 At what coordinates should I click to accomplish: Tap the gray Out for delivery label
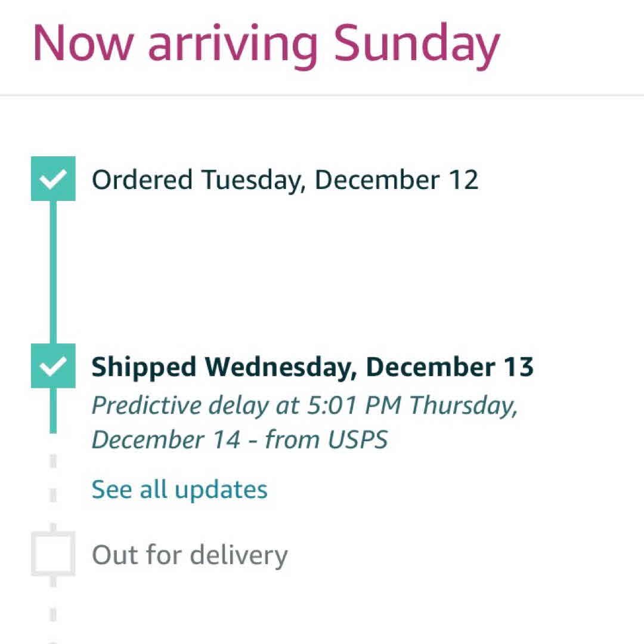(x=190, y=555)
